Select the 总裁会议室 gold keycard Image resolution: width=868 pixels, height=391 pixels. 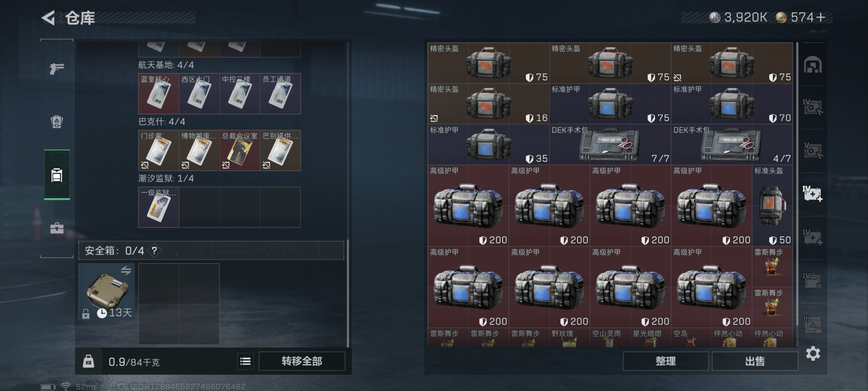tap(240, 151)
